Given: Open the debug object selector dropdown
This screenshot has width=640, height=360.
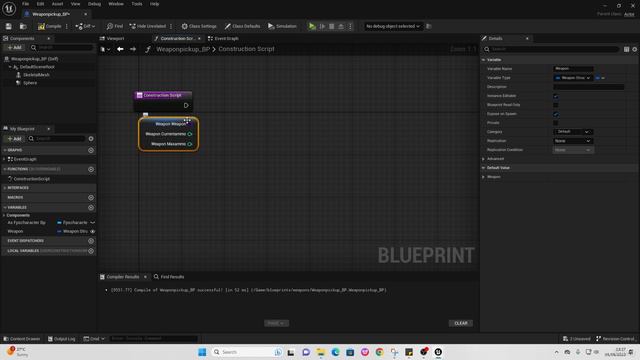Looking at the screenshot, I should pyautogui.click(x=392, y=26).
